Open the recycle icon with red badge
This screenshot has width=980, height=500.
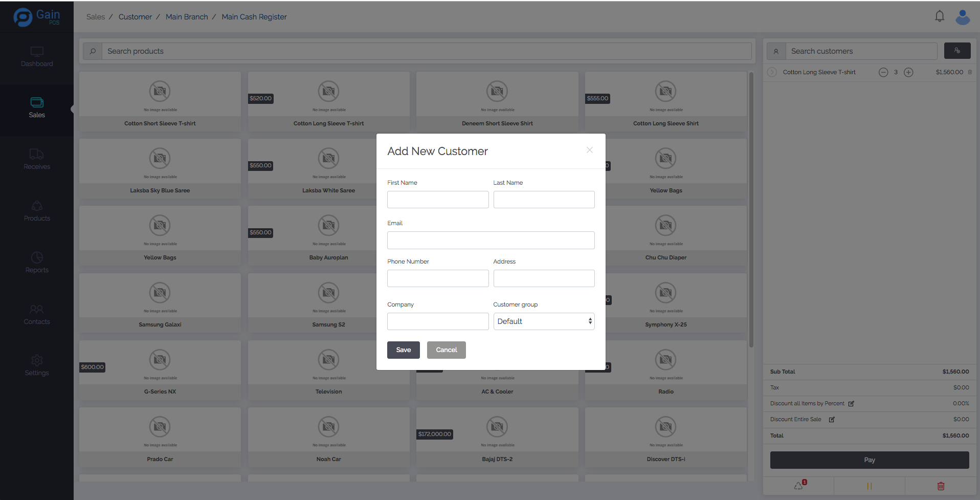coord(798,485)
